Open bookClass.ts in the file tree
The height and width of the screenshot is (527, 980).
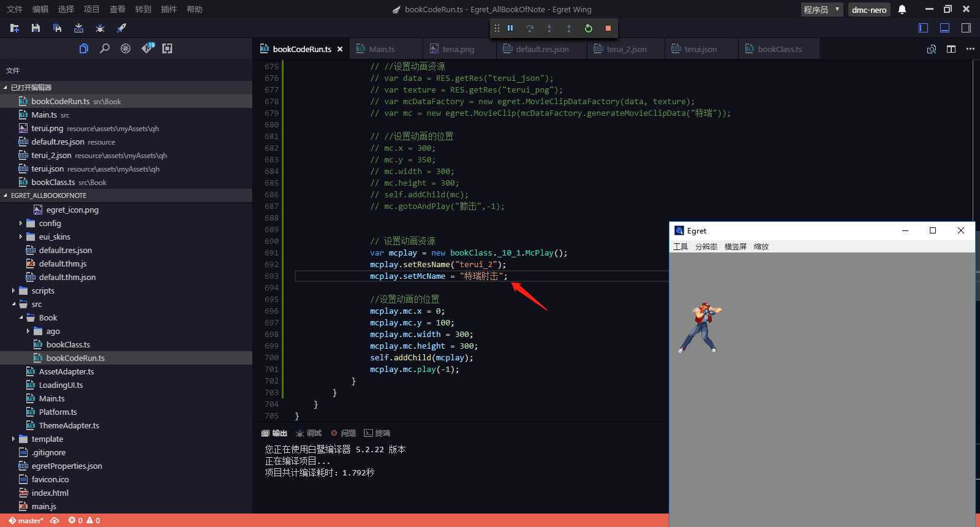[x=68, y=344]
